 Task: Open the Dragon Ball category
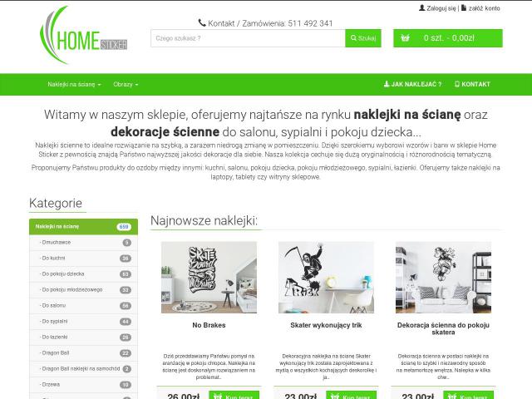point(83,353)
